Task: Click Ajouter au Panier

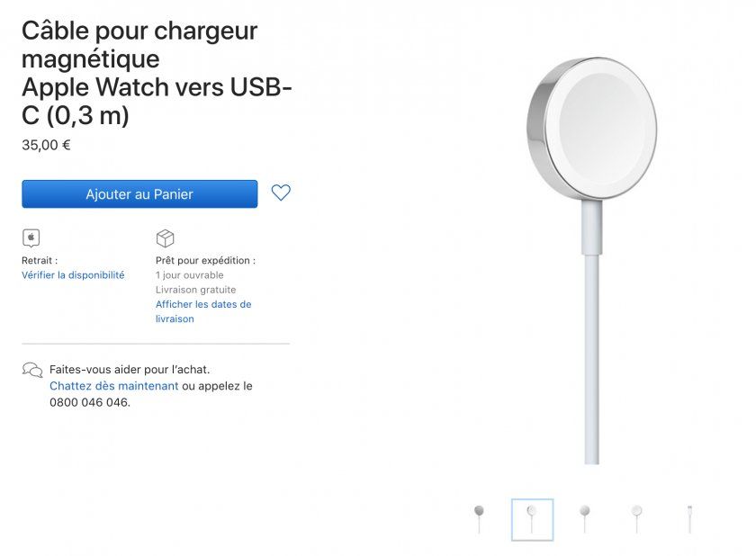Action: point(139,193)
